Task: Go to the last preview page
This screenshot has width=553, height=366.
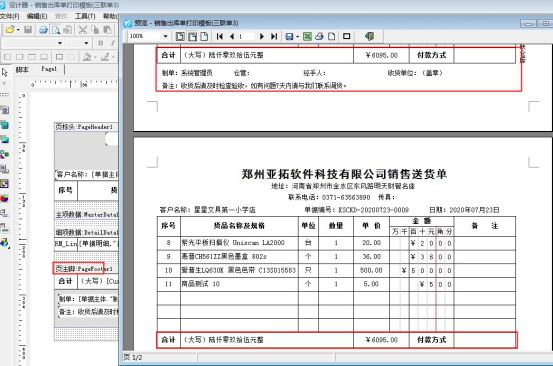Action: pos(274,36)
